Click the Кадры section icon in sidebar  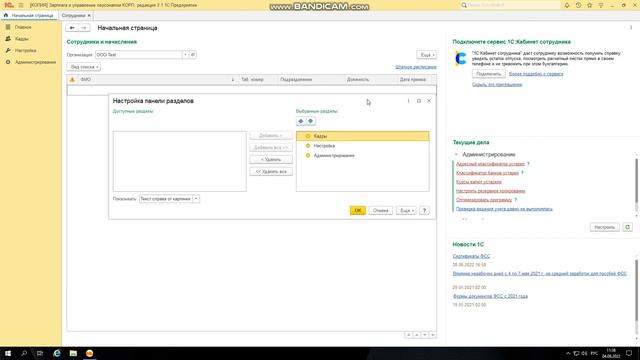coord(8,39)
